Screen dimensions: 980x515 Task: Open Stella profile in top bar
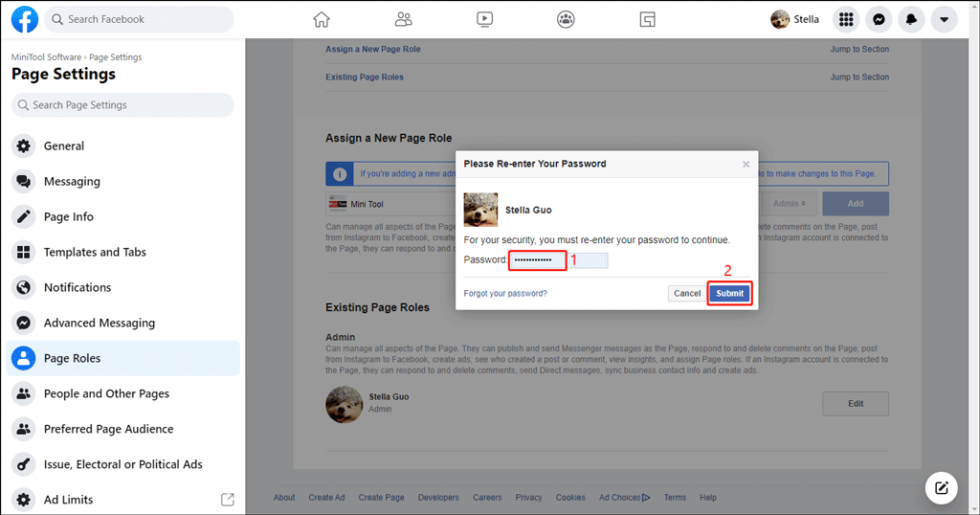(x=795, y=19)
